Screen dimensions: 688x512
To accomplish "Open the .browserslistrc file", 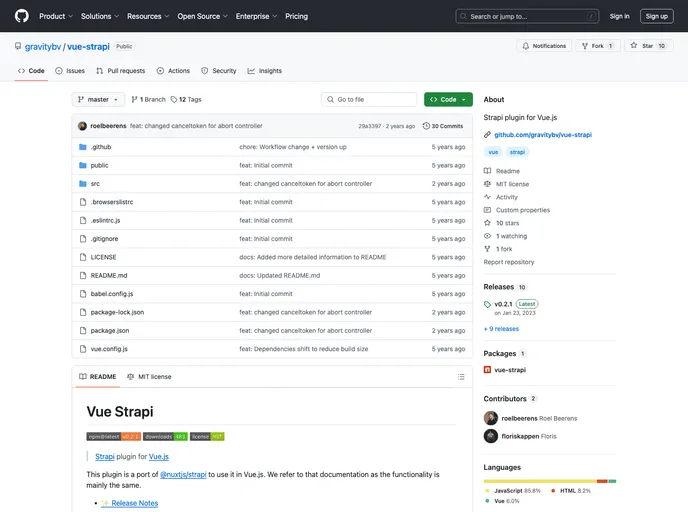I will [x=112, y=202].
